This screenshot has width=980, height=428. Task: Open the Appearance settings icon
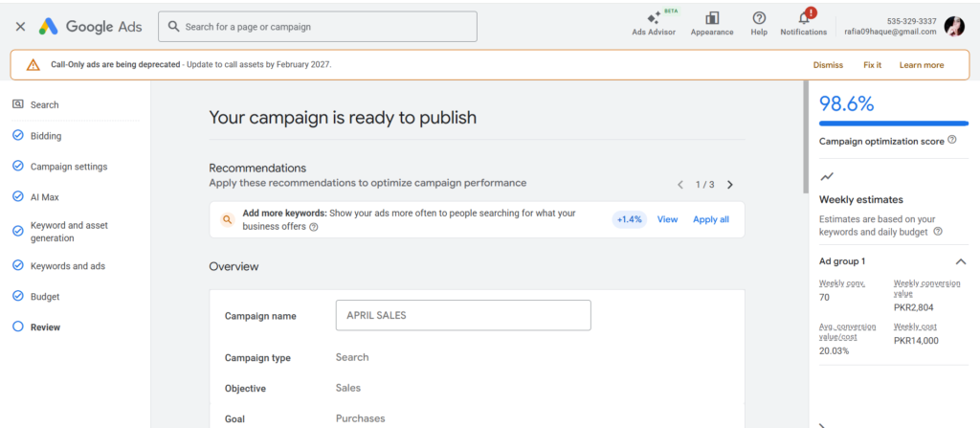click(x=712, y=19)
